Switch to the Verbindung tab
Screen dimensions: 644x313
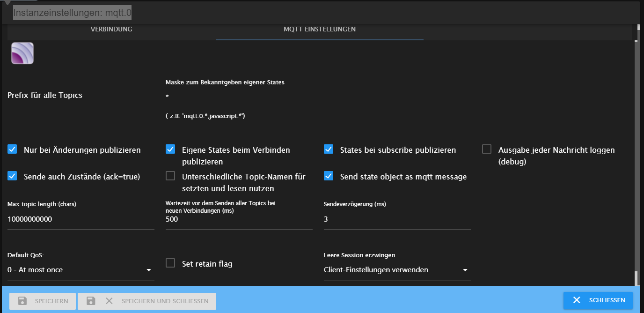(x=111, y=29)
